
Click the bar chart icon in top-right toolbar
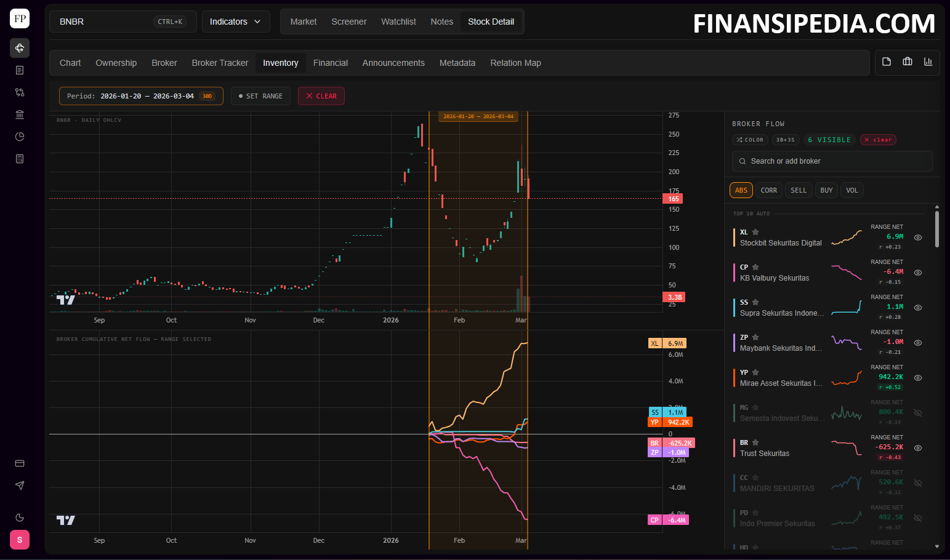coord(928,62)
